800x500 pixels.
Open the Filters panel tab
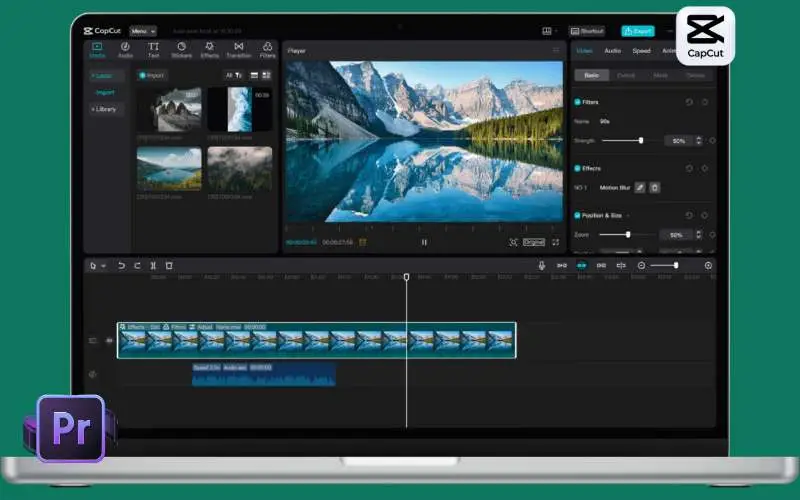pos(267,50)
